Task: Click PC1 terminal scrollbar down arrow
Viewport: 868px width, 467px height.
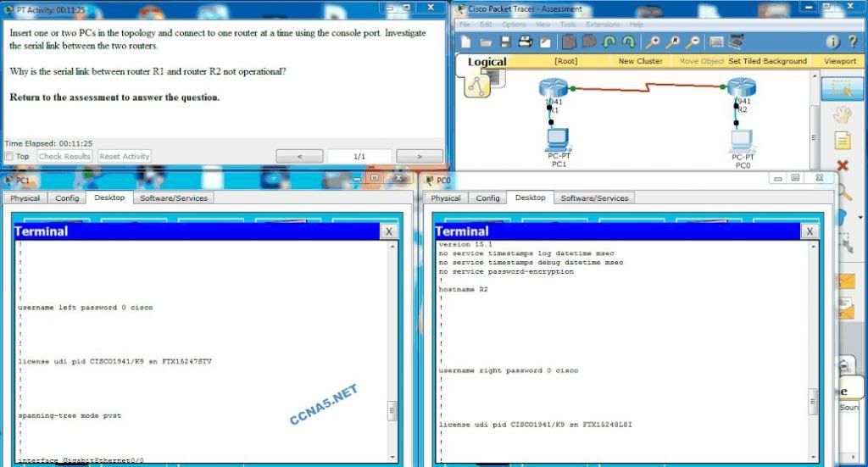Action: pyautogui.click(x=392, y=458)
